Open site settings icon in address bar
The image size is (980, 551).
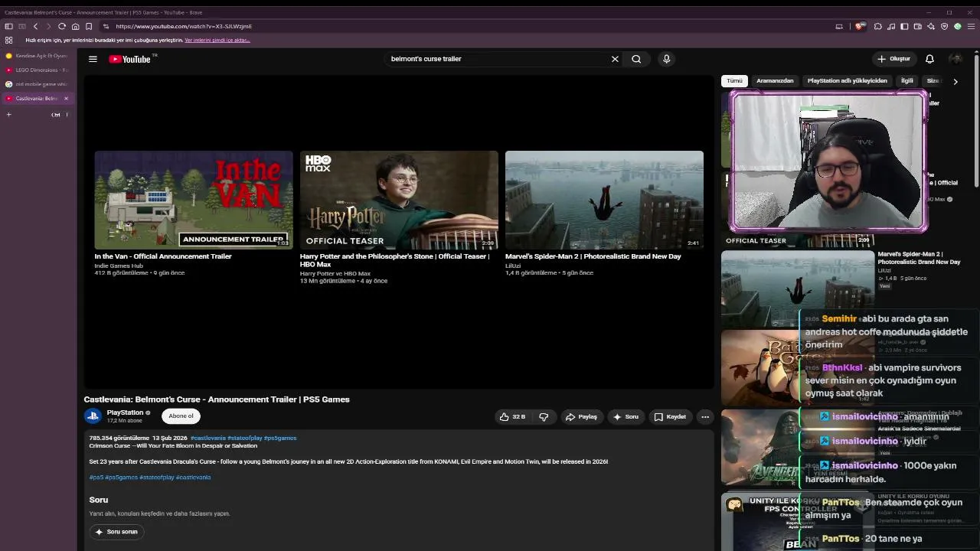point(106,26)
